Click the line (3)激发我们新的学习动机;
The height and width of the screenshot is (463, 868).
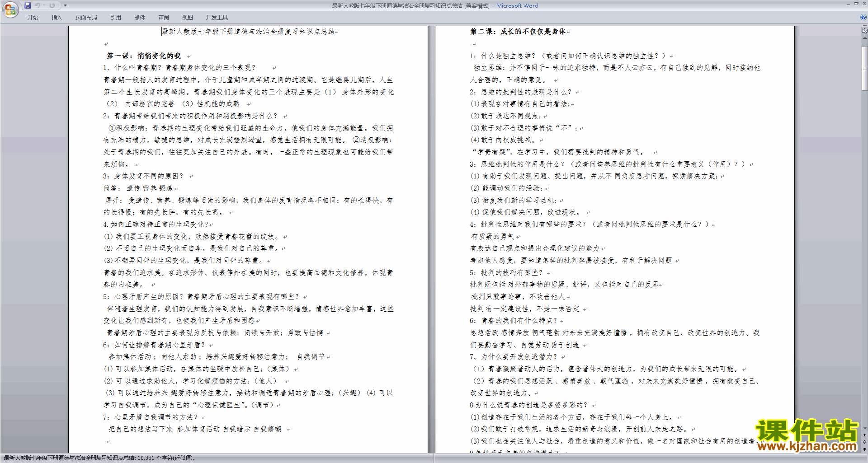click(514, 201)
